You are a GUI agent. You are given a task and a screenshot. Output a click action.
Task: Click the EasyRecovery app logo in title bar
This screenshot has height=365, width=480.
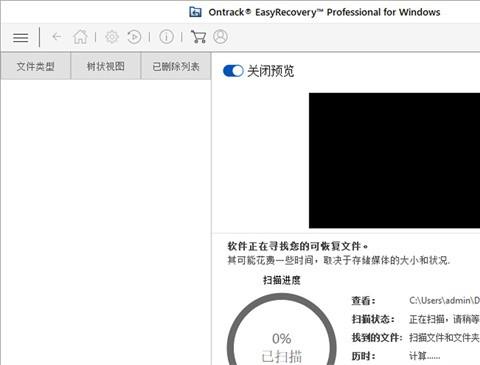195,12
